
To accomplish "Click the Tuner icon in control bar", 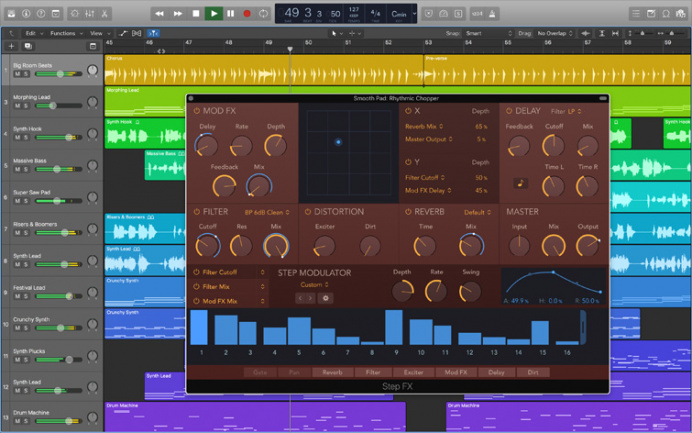I will tap(444, 14).
